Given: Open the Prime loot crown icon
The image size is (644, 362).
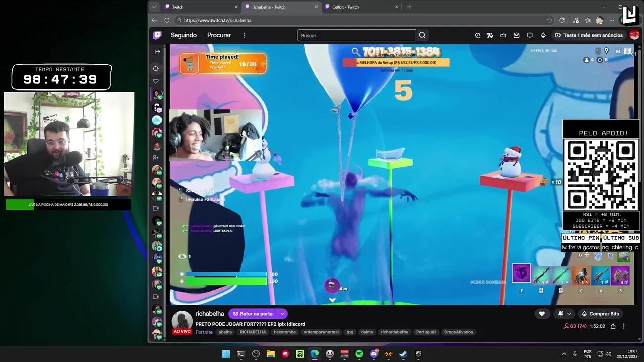Looking at the screenshot, I should (503, 35).
